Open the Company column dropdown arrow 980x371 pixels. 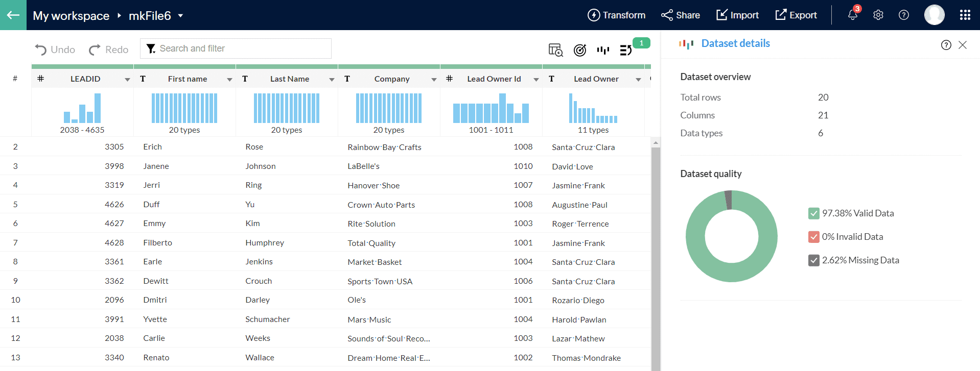(x=434, y=79)
